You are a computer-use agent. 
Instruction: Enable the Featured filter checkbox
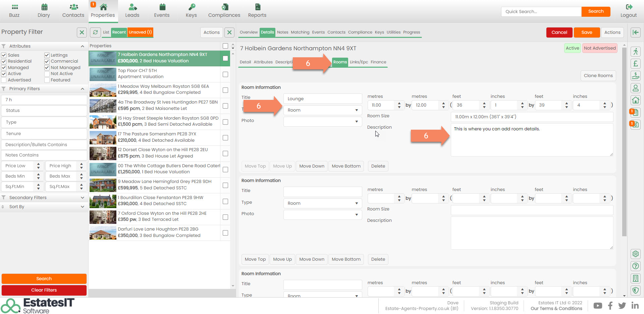point(47,80)
